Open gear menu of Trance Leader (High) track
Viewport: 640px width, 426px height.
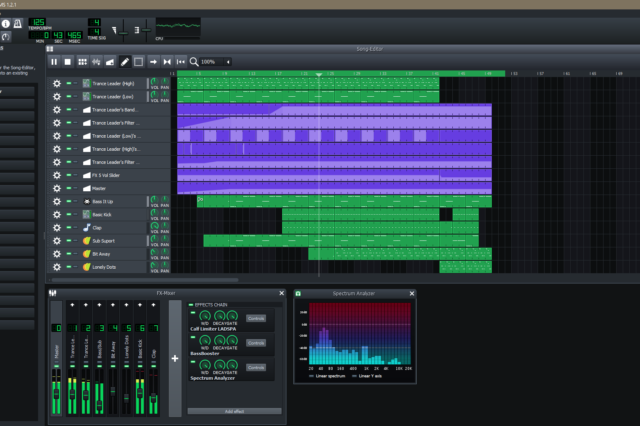(x=57, y=83)
